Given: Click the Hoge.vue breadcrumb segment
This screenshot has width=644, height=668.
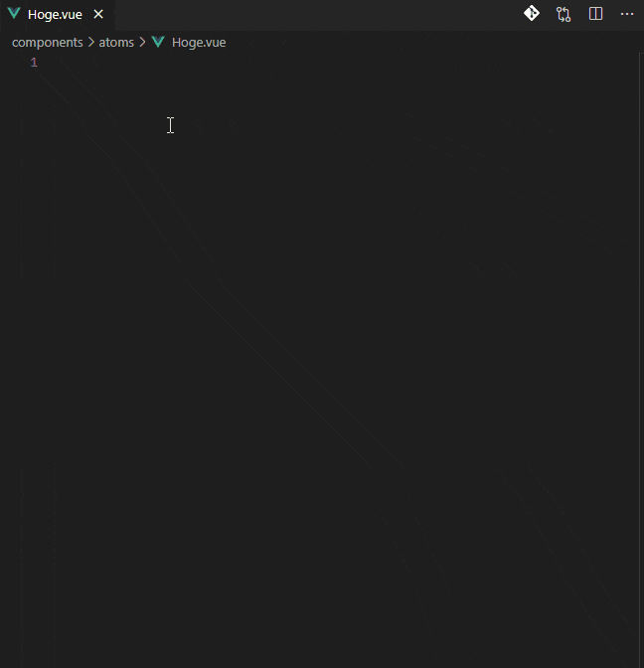Looking at the screenshot, I should tap(199, 43).
